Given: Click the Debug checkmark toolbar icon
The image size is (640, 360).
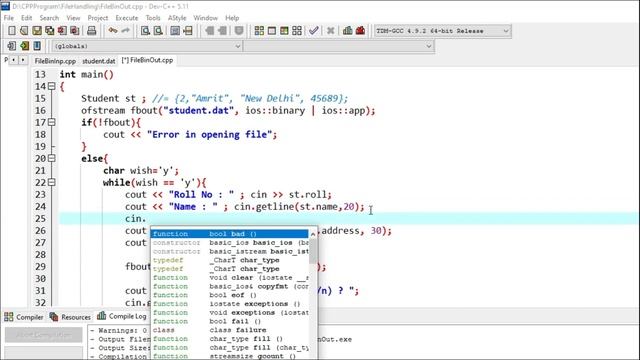Looking at the screenshot, I should 313,31.
